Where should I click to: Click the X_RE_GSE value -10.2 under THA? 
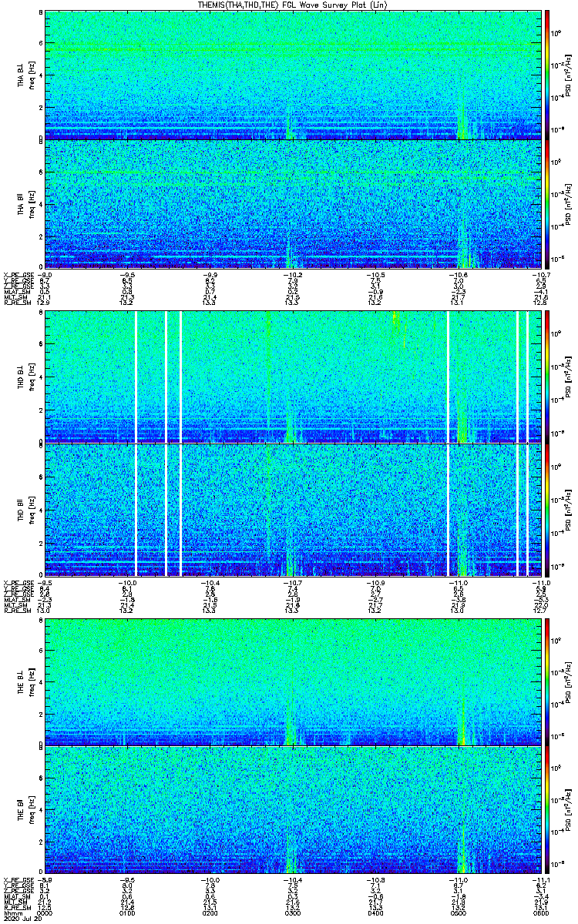click(x=293, y=275)
